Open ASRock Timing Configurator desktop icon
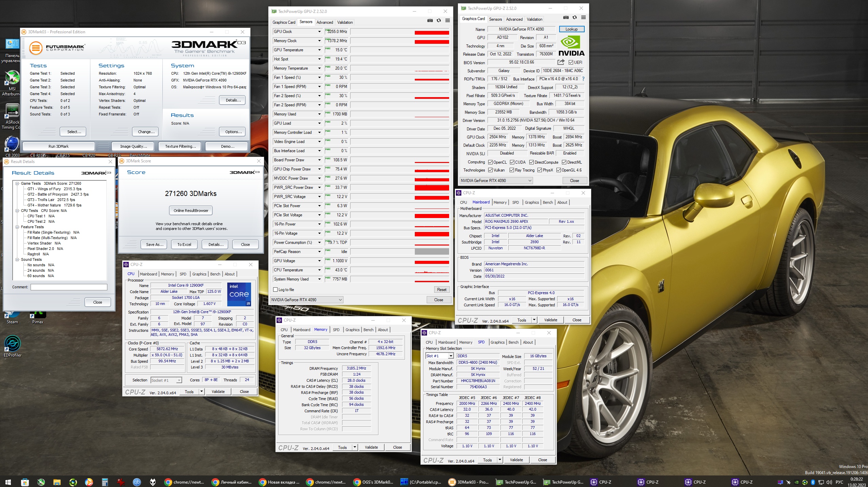 click(12, 116)
